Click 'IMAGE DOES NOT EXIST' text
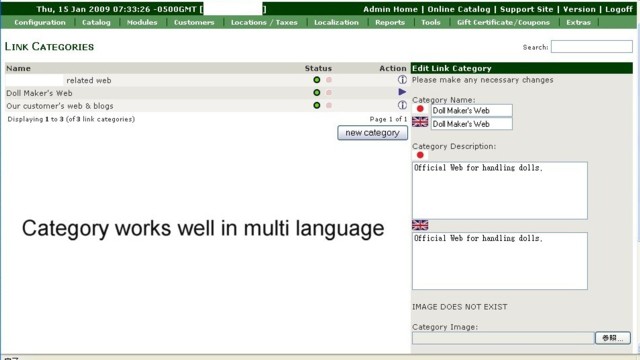This screenshot has width=640, height=360. coord(460,307)
